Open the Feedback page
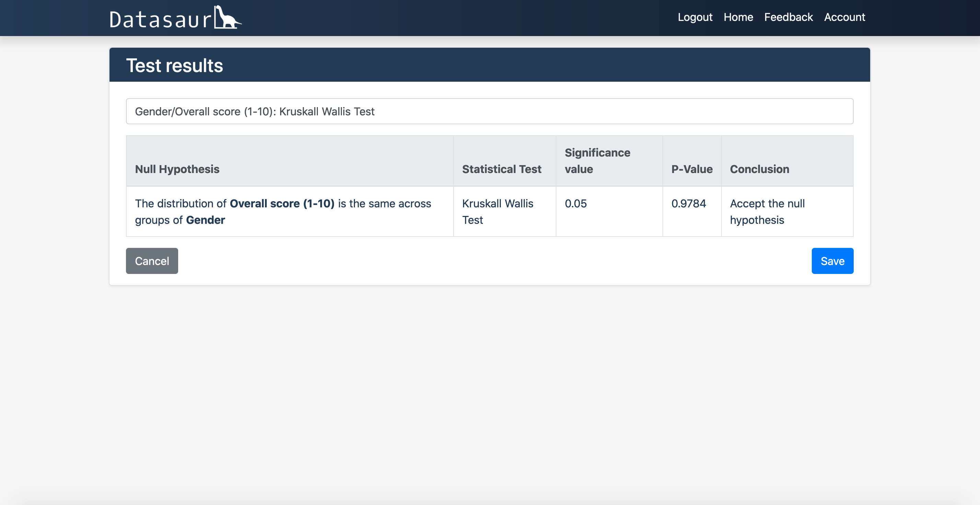This screenshot has width=980, height=505. click(x=788, y=17)
